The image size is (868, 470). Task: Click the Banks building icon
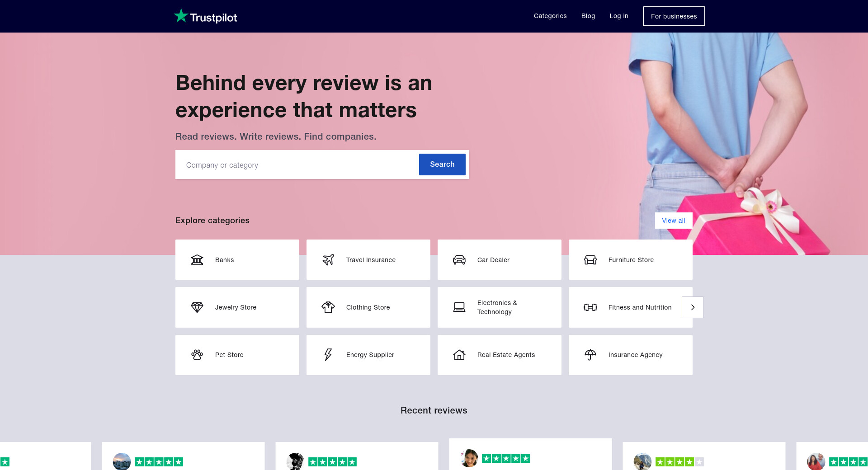[197, 260]
